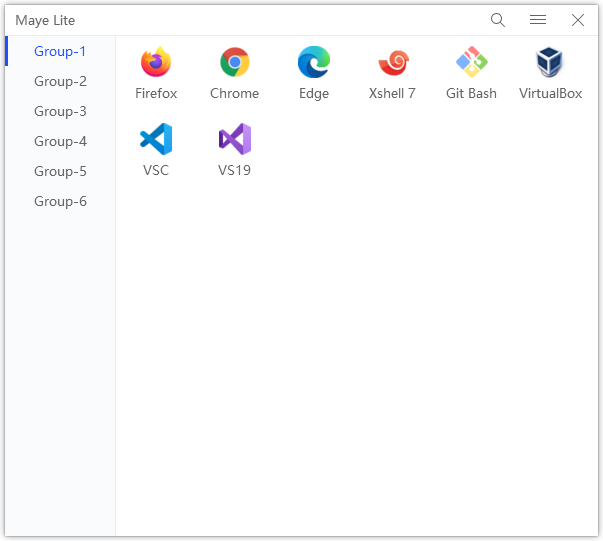This screenshot has width=603, height=541.
Task: Click the VirtualBox text label
Action: [550, 93]
